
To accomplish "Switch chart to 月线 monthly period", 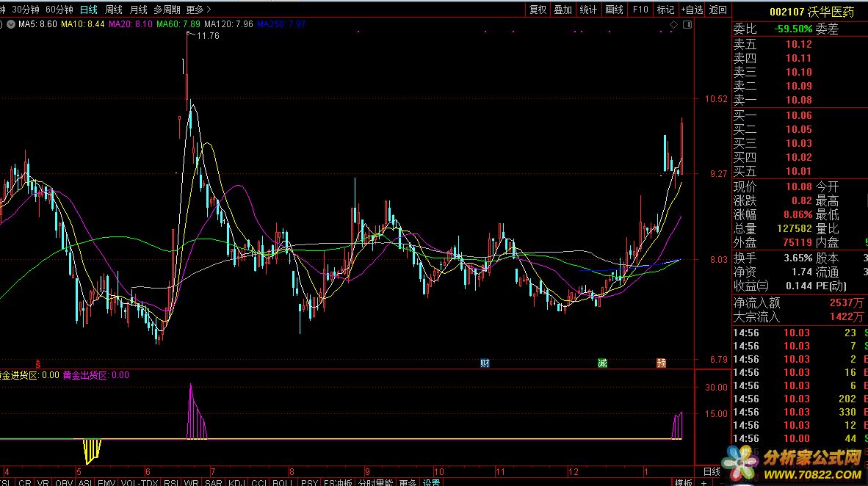I will pyautogui.click(x=138, y=10).
